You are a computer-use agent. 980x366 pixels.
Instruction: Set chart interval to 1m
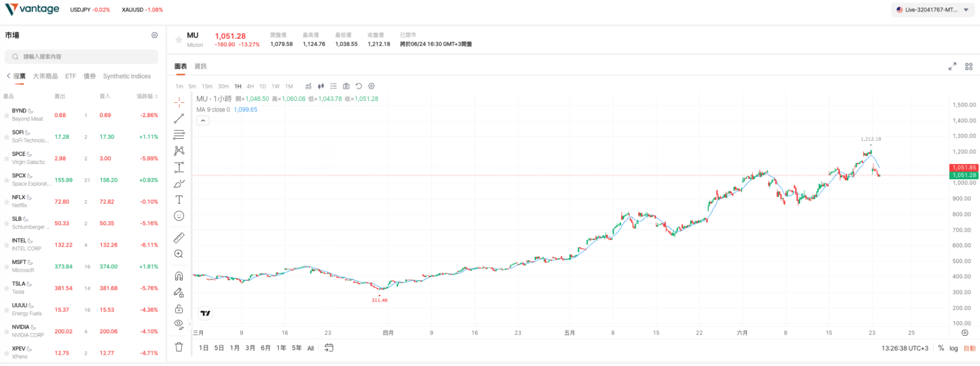179,86
